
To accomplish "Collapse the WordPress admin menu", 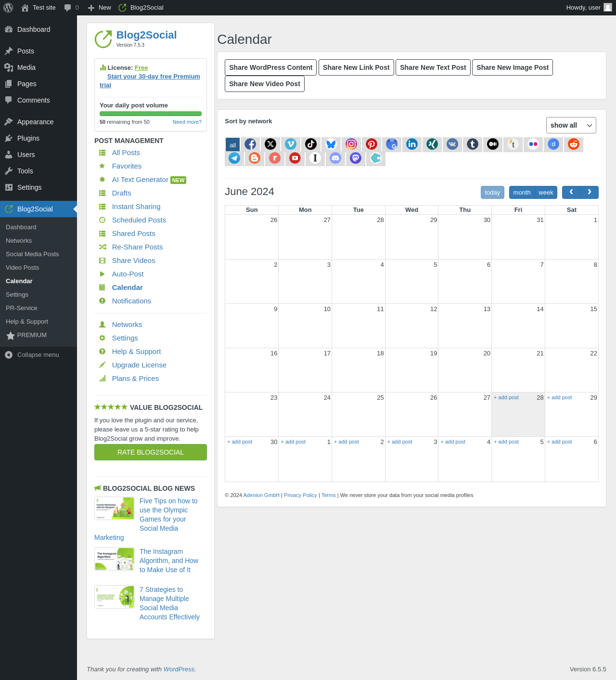I will pyautogui.click(x=38, y=355).
